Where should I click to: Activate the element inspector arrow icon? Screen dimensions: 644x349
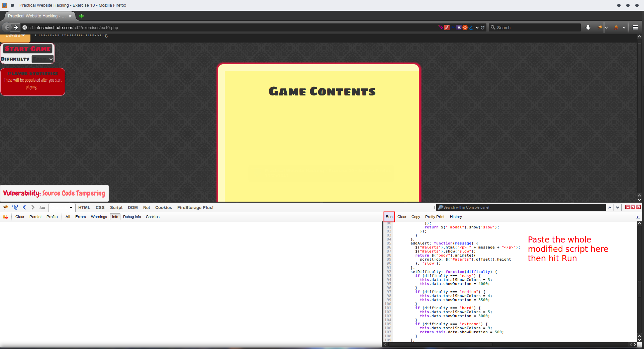(x=15, y=207)
